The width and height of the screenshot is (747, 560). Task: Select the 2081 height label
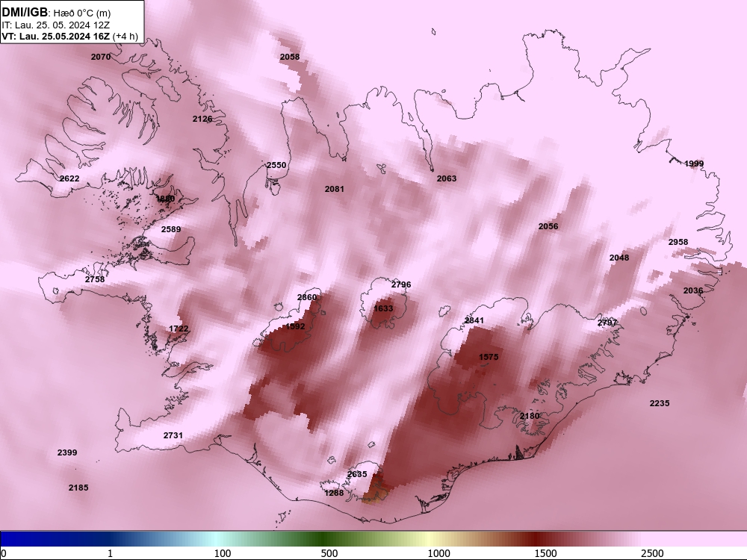[335, 189]
